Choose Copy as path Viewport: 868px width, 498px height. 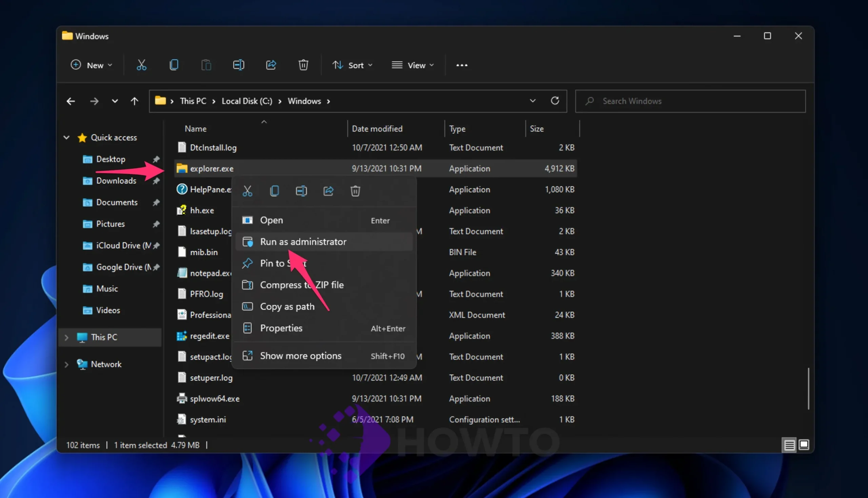point(324,306)
